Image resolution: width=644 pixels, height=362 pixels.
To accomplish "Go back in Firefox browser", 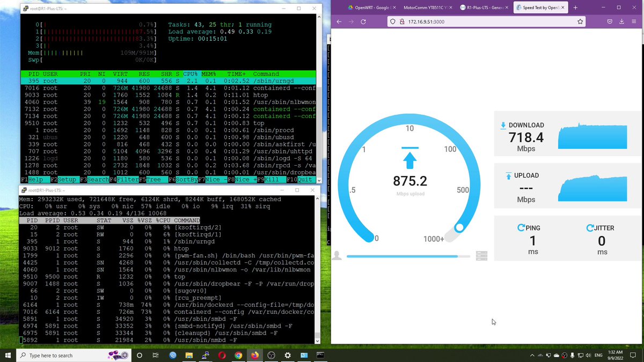I will [339, 21].
